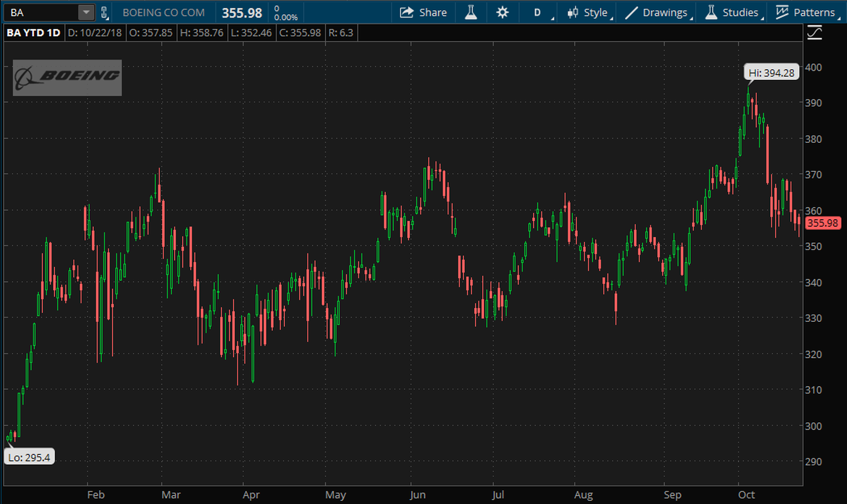Click the open price O: 357.85

tap(151, 33)
